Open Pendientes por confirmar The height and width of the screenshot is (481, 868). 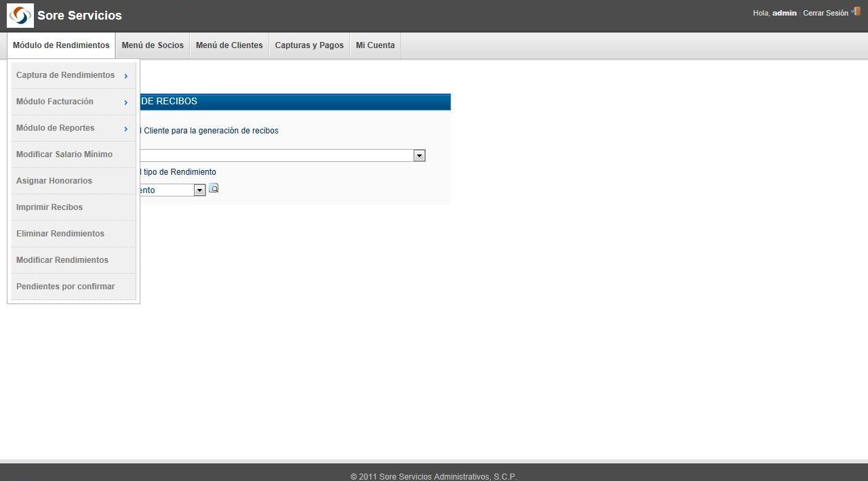coord(66,287)
